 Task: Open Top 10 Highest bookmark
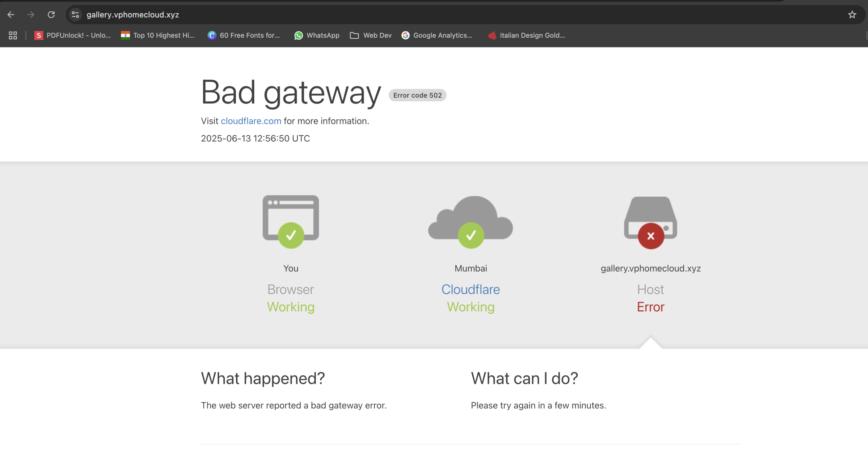coord(158,35)
